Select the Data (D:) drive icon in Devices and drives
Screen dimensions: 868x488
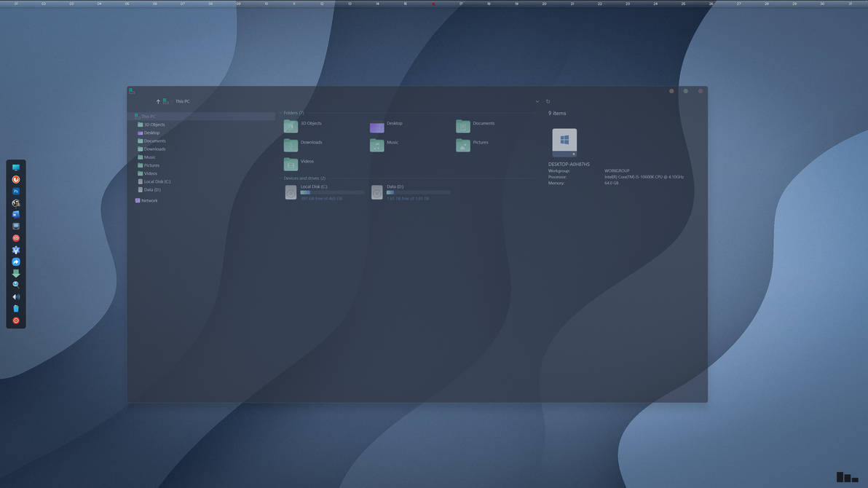[x=377, y=192]
